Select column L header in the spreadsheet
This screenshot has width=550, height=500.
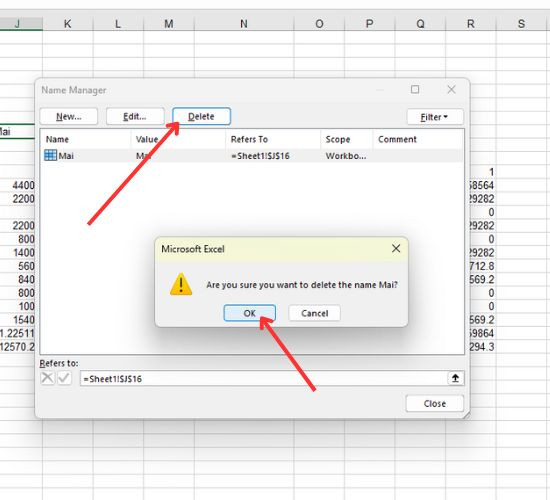tap(118, 24)
